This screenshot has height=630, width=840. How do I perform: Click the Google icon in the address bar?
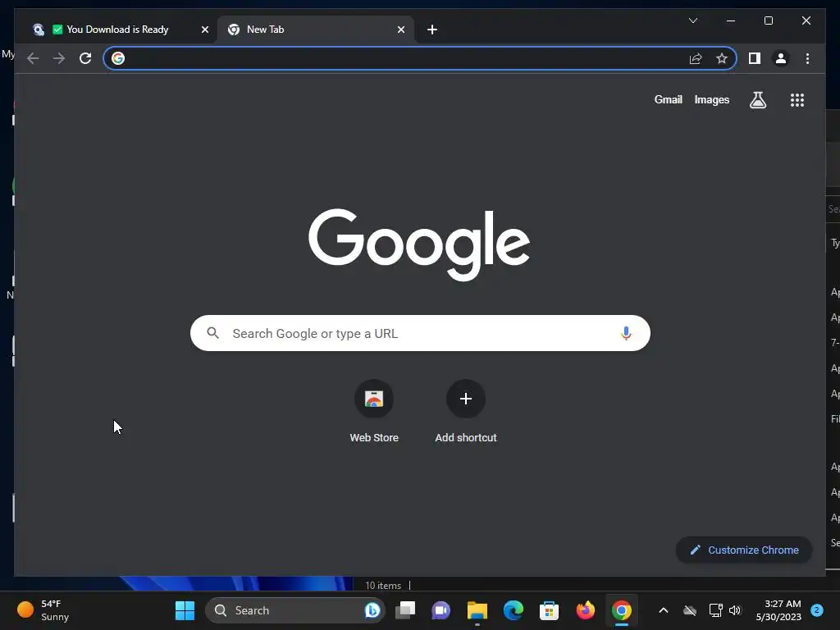pos(118,58)
